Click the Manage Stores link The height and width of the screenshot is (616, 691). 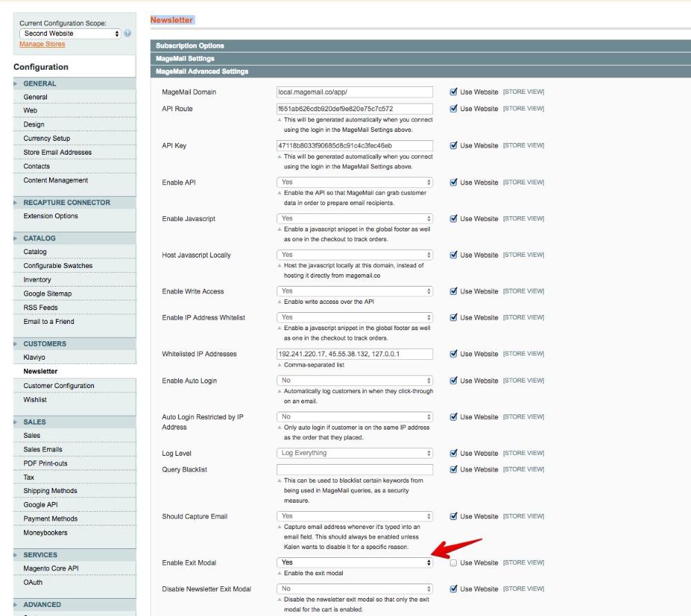[x=42, y=44]
